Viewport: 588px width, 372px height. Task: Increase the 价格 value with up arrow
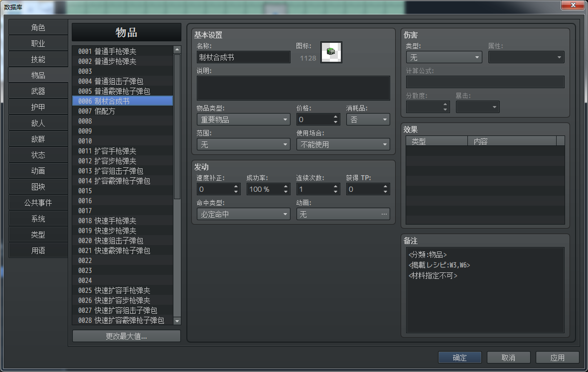point(336,117)
